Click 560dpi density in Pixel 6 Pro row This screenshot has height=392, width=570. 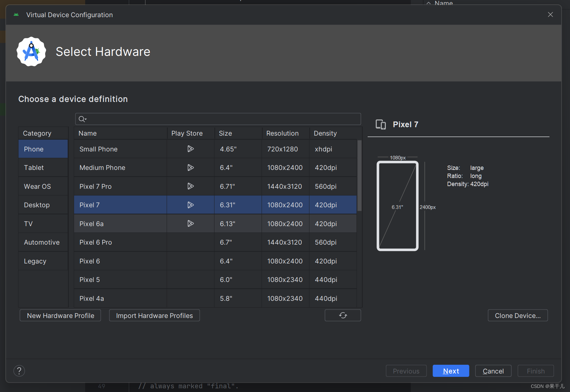pos(333,242)
